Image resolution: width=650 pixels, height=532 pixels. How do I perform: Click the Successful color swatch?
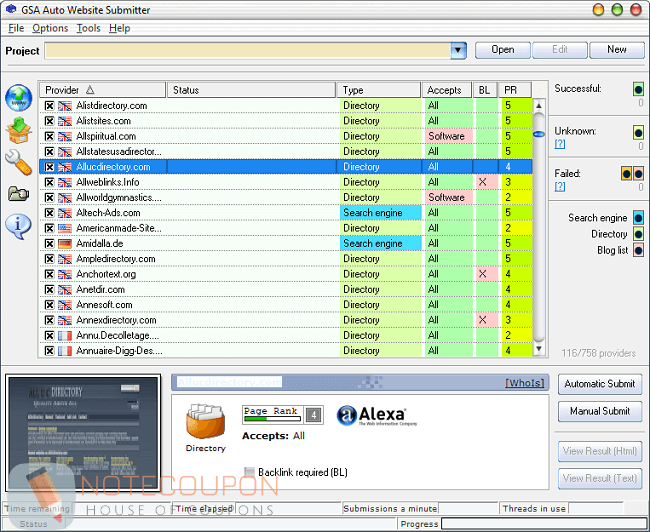(638, 89)
